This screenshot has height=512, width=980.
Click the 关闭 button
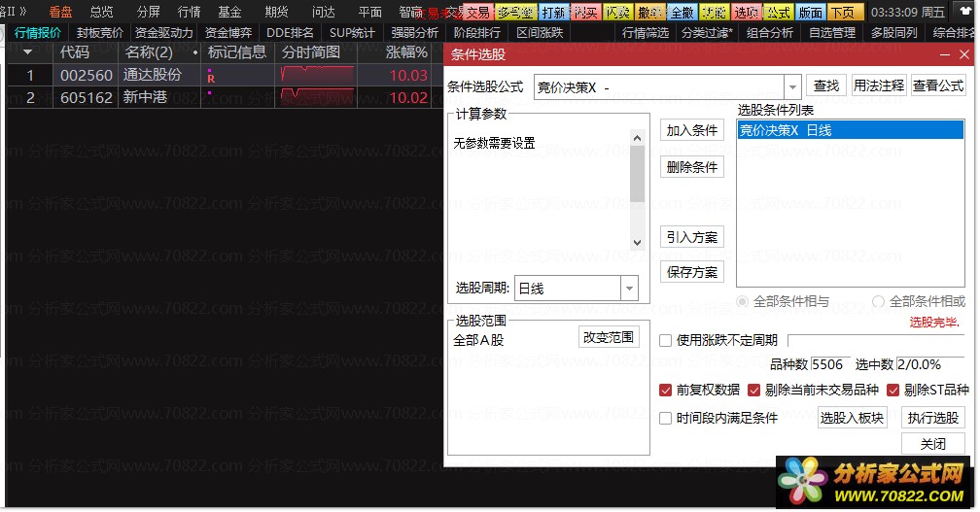tap(933, 444)
